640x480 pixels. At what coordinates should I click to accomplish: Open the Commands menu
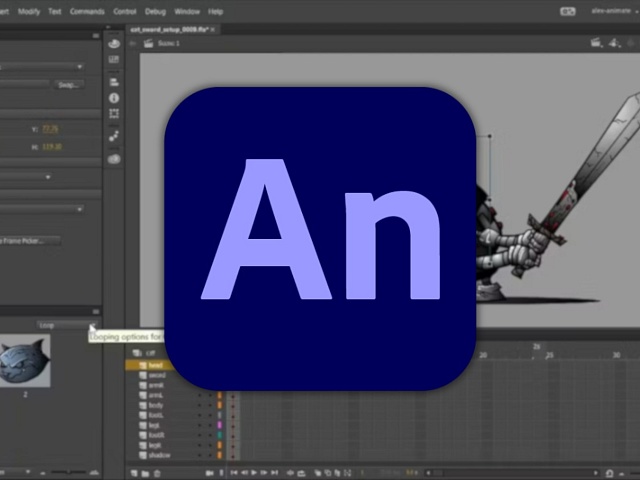[x=87, y=11]
